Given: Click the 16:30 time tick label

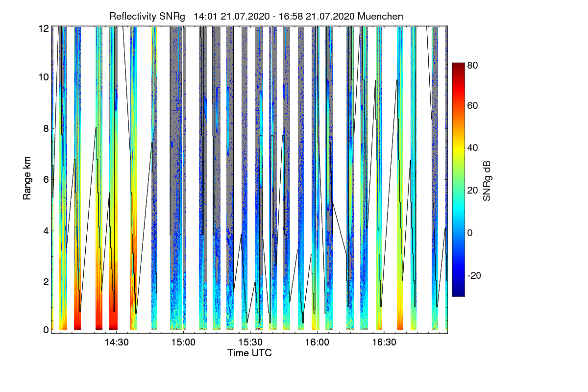Looking at the screenshot, I should tap(384, 342).
